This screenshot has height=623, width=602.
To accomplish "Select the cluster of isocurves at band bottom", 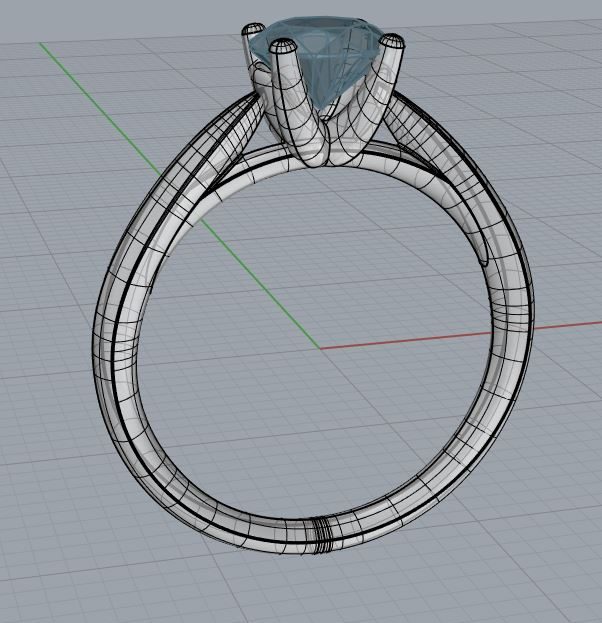I will pos(322,535).
